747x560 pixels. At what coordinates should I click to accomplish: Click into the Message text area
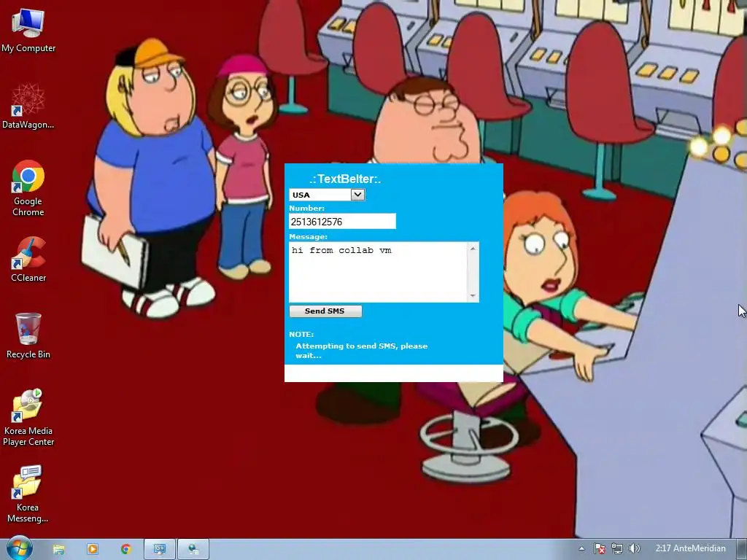pyautogui.click(x=379, y=272)
